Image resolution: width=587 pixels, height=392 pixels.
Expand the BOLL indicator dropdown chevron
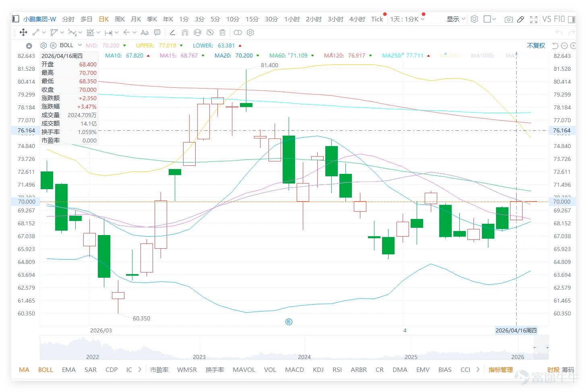point(80,45)
